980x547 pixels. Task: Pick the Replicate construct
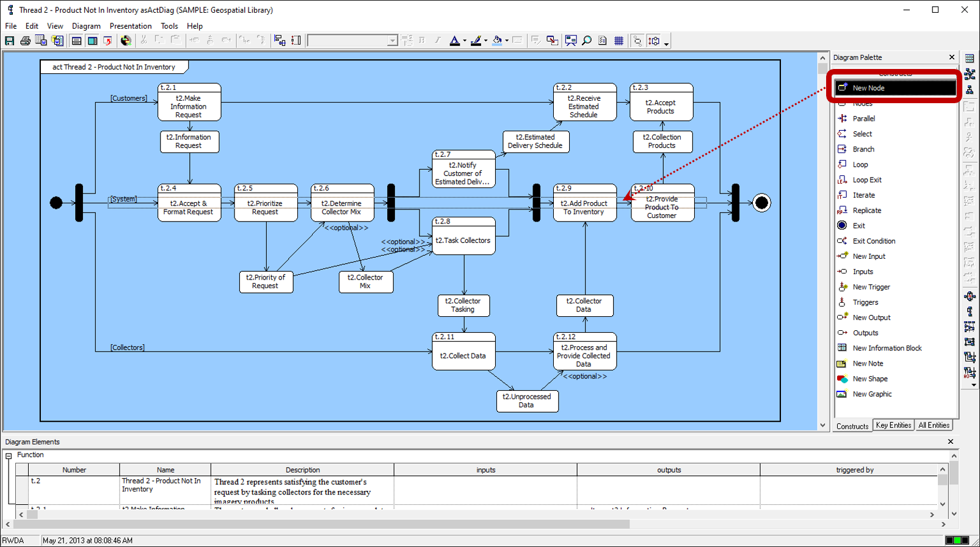(866, 211)
